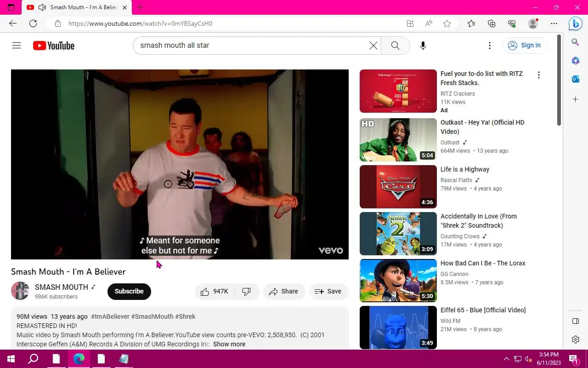Open the #ImABeliever hashtag
This screenshot has height=368, width=588.
point(110,316)
